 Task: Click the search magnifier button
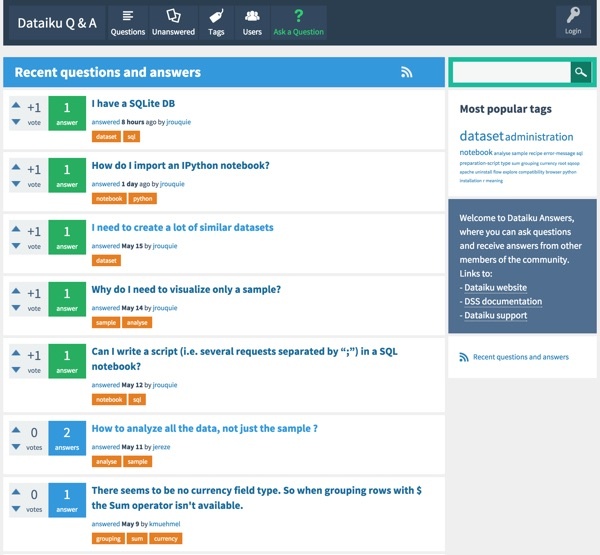tap(580, 72)
